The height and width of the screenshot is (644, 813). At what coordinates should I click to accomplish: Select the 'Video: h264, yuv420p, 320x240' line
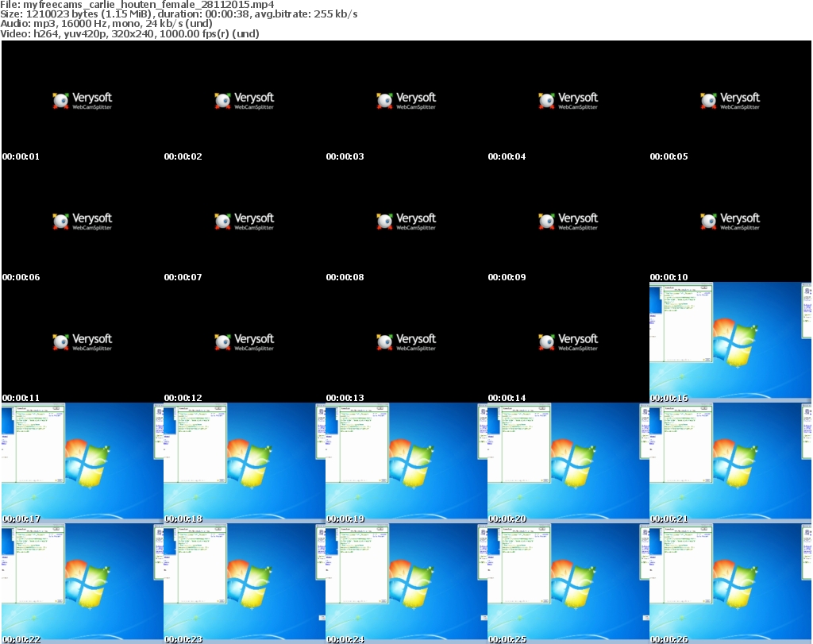tap(129, 33)
